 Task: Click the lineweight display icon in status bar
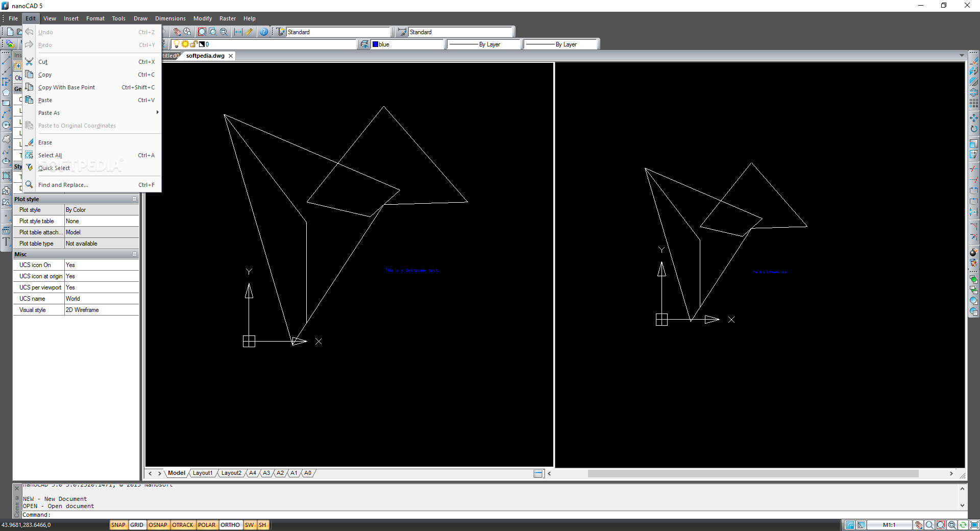click(850, 525)
